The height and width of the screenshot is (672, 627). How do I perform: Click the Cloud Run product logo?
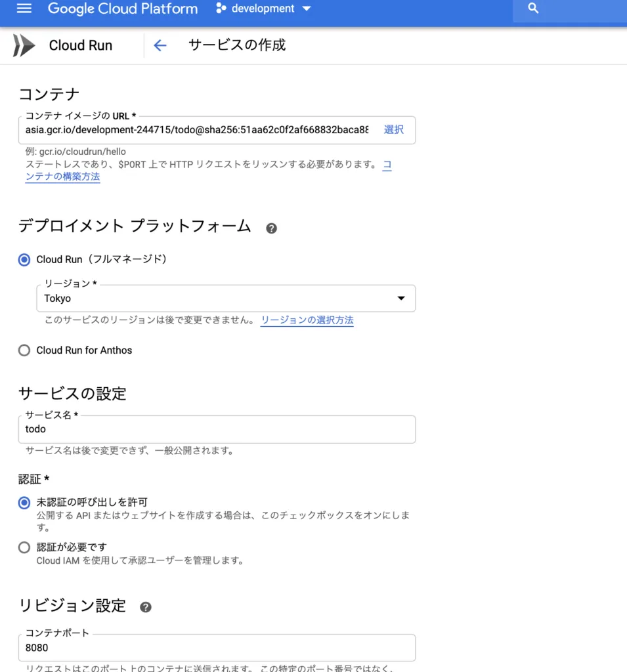(24, 45)
